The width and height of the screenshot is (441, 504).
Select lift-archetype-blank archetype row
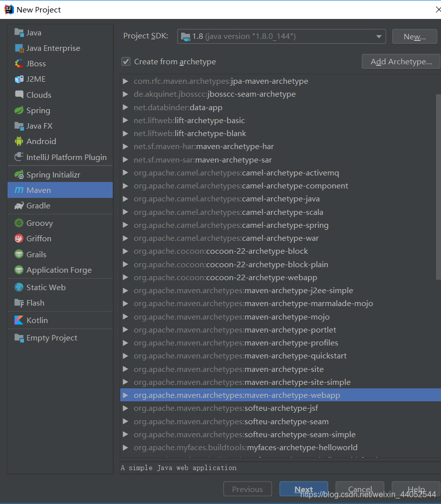(280, 134)
